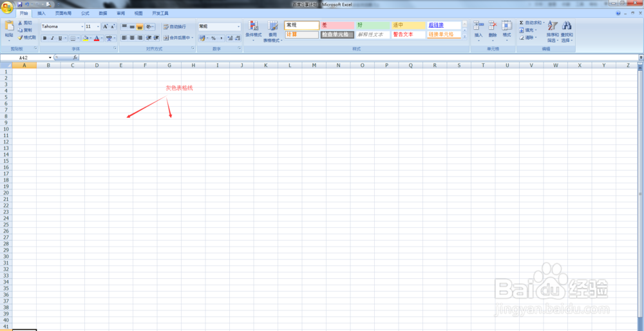Decrease the font size
The image size is (644, 331).
[x=113, y=26]
